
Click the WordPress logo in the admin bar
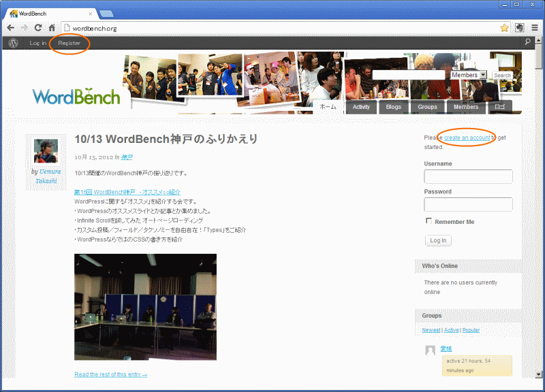tap(13, 43)
